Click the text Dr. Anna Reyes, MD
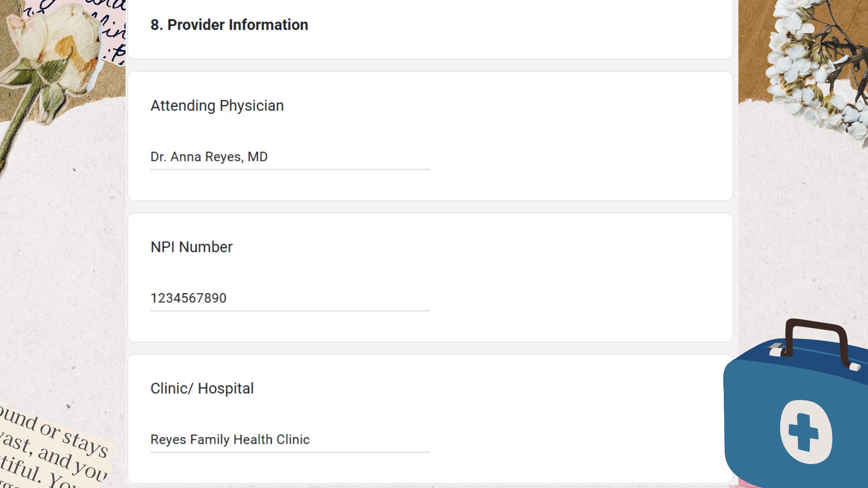Screen dimensions: 868x488 [209, 157]
